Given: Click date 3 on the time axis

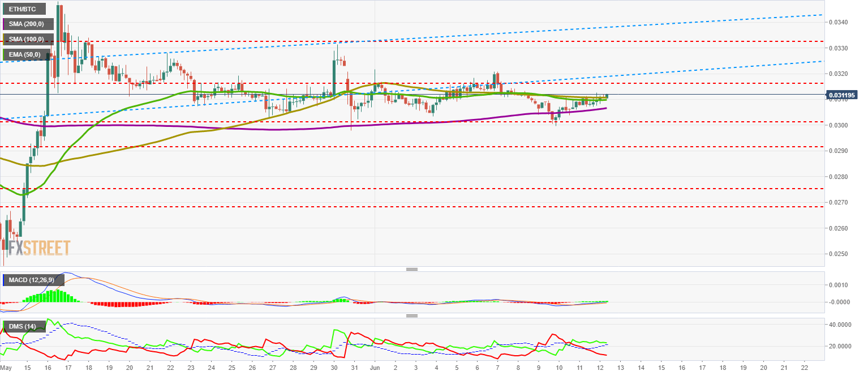Looking at the screenshot, I should coord(415,368).
